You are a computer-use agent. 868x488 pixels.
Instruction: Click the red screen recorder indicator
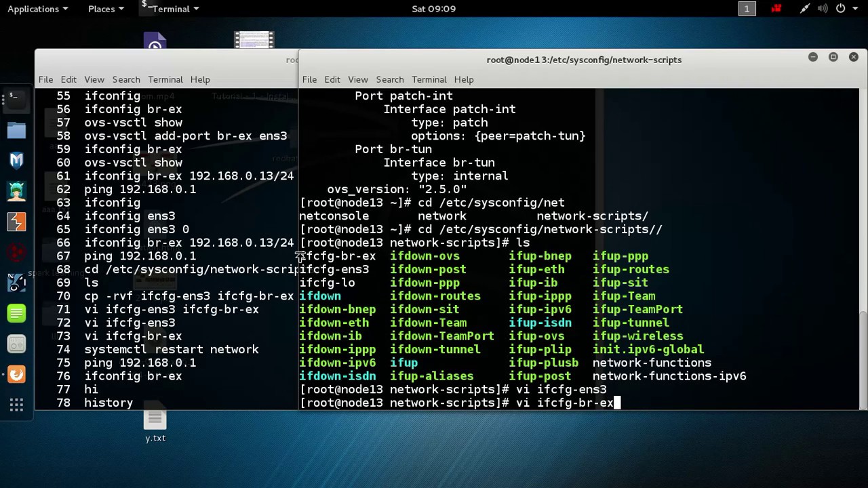click(x=776, y=9)
